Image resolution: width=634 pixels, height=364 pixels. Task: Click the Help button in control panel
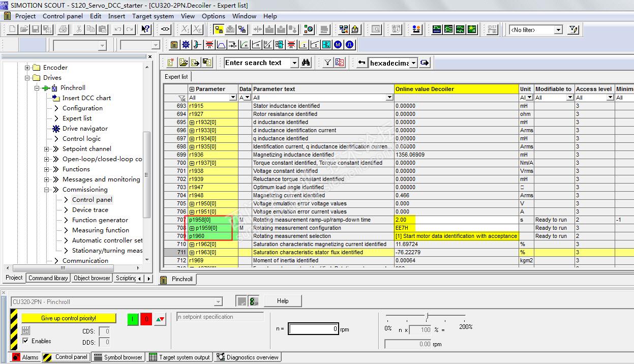tap(283, 301)
